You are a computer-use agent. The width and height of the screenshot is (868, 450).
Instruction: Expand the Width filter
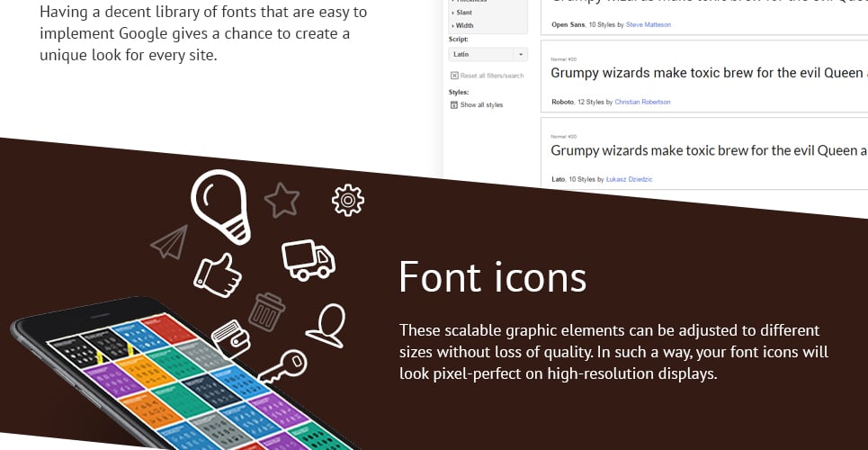tap(463, 25)
